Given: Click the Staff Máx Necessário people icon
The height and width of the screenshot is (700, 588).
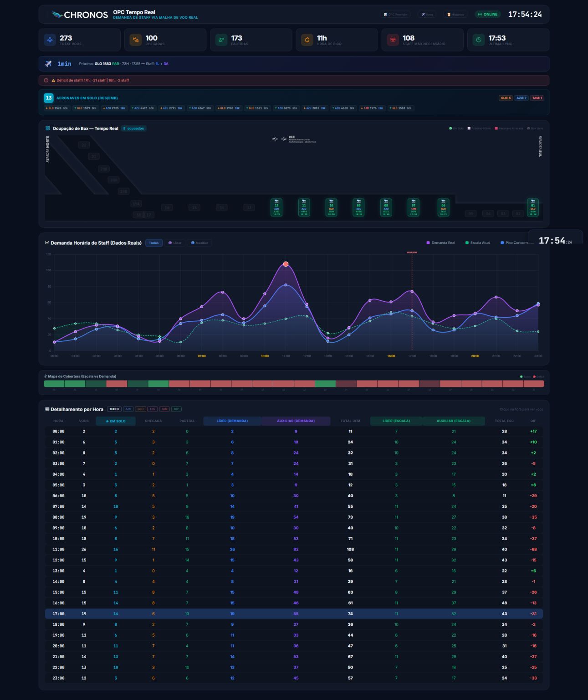Looking at the screenshot, I should [x=393, y=40].
